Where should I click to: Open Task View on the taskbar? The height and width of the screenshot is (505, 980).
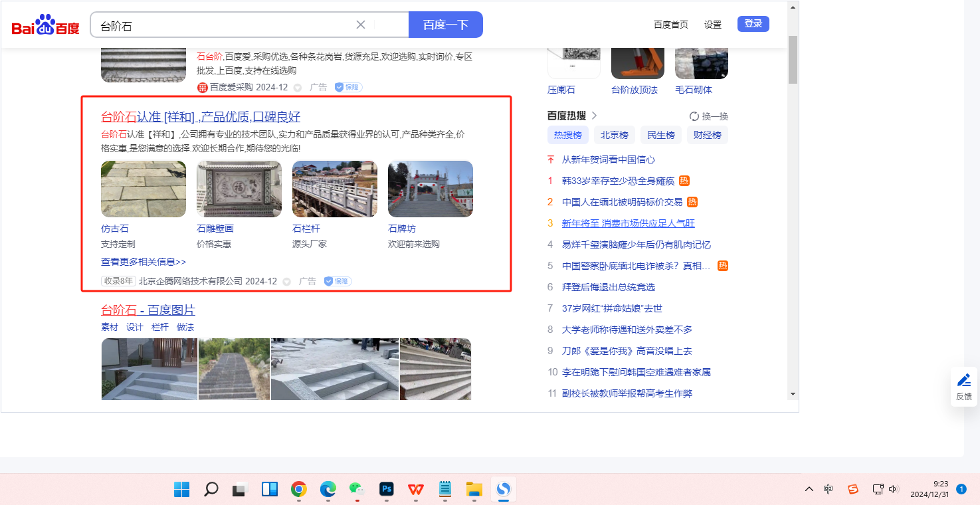tap(240, 490)
